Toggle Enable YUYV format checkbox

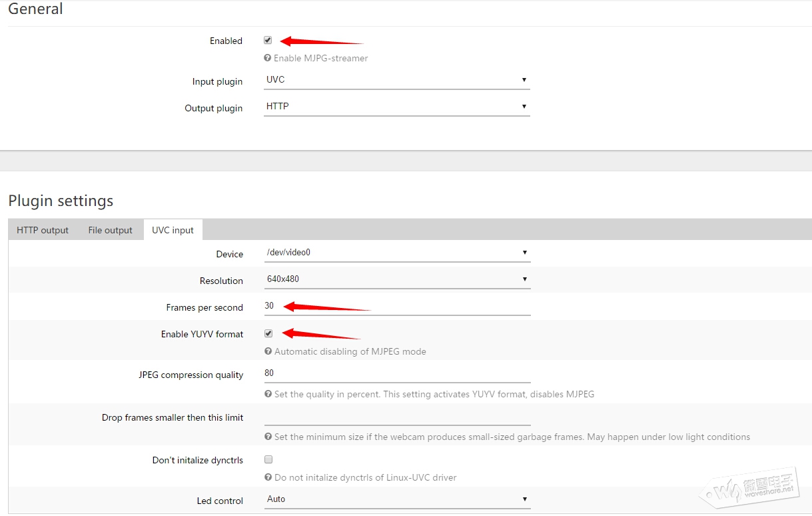point(268,333)
